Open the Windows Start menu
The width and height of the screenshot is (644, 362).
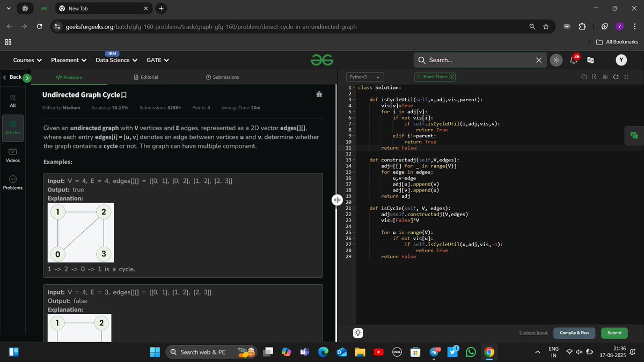[x=155, y=352]
